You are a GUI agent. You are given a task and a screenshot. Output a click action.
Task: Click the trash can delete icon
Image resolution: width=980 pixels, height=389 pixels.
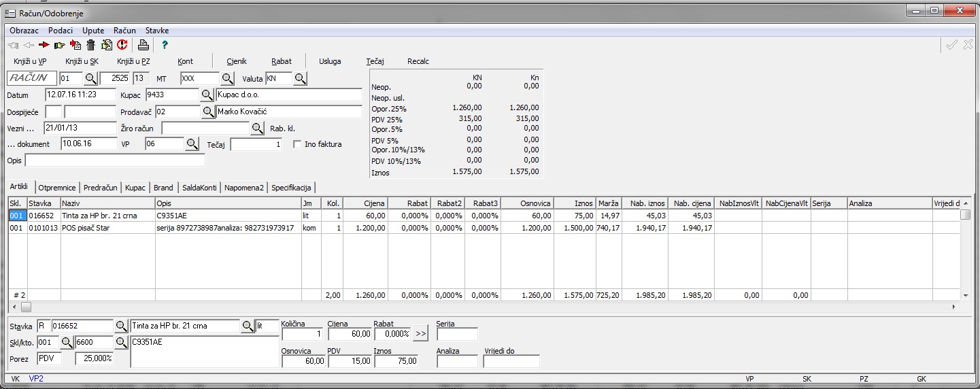coord(90,45)
